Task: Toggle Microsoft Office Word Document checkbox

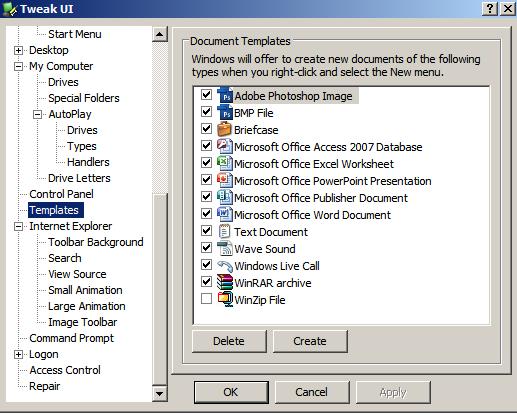Action: pyautogui.click(x=207, y=214)
